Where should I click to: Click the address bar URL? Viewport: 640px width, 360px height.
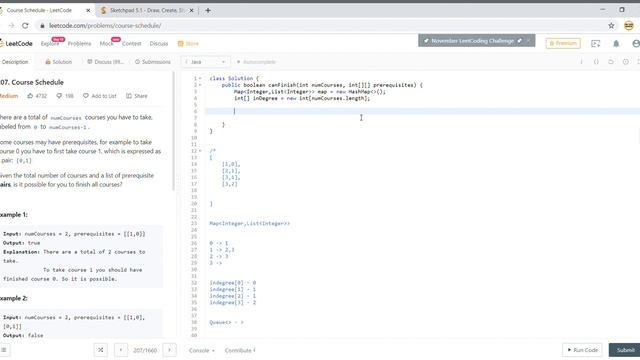pyautogui.click(x=105, y=25)
